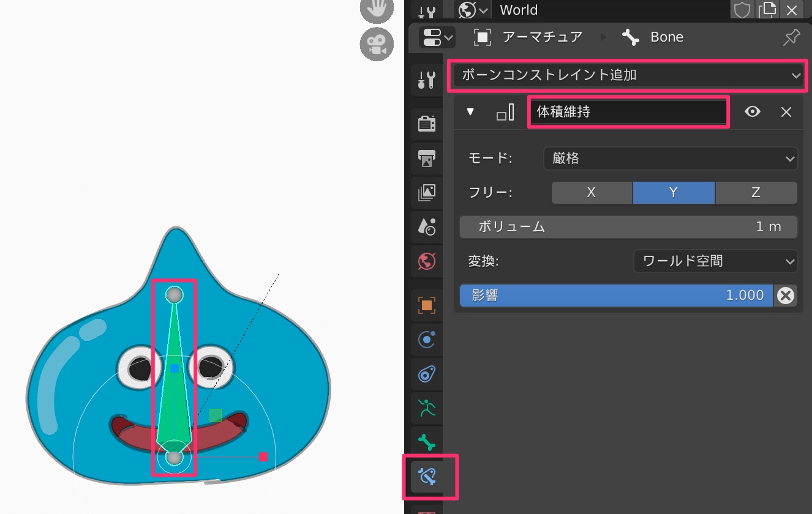Select free axis Y

point(674,193)
